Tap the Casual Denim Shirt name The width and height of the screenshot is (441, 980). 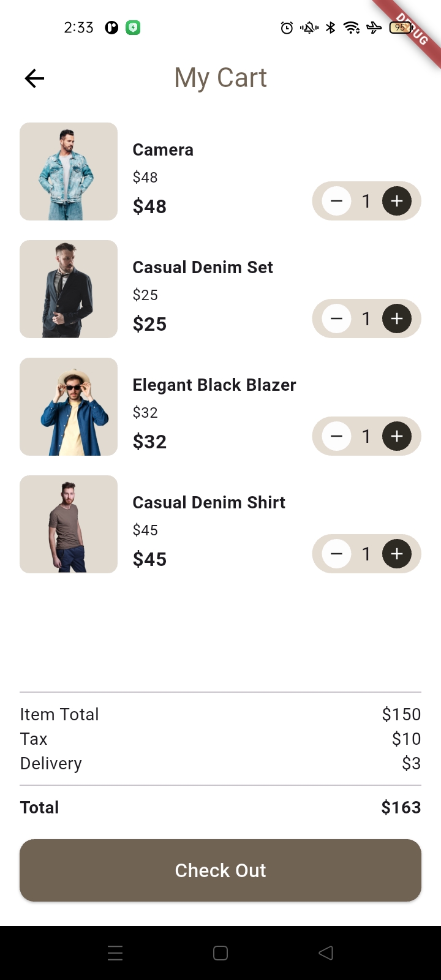[209, 502]
